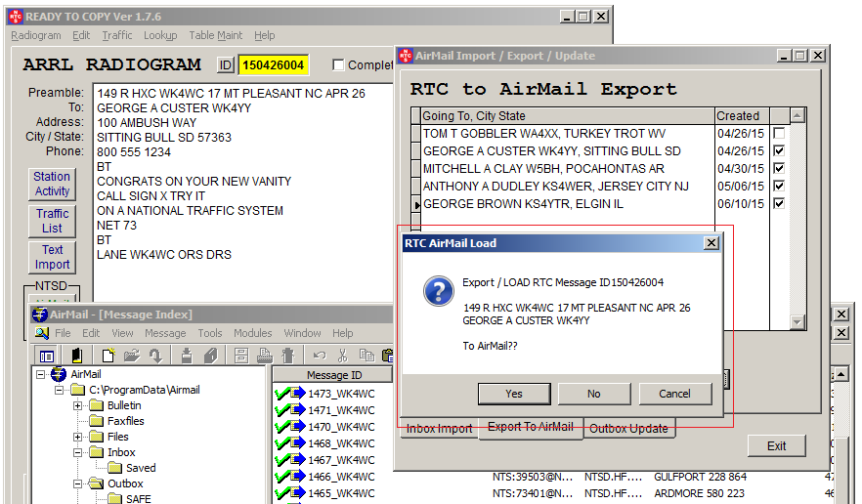This screenshot has width=862, height=504.
Task: Click the trash delete icon in AirMail toolbar
Action: [x=288, y=356]
